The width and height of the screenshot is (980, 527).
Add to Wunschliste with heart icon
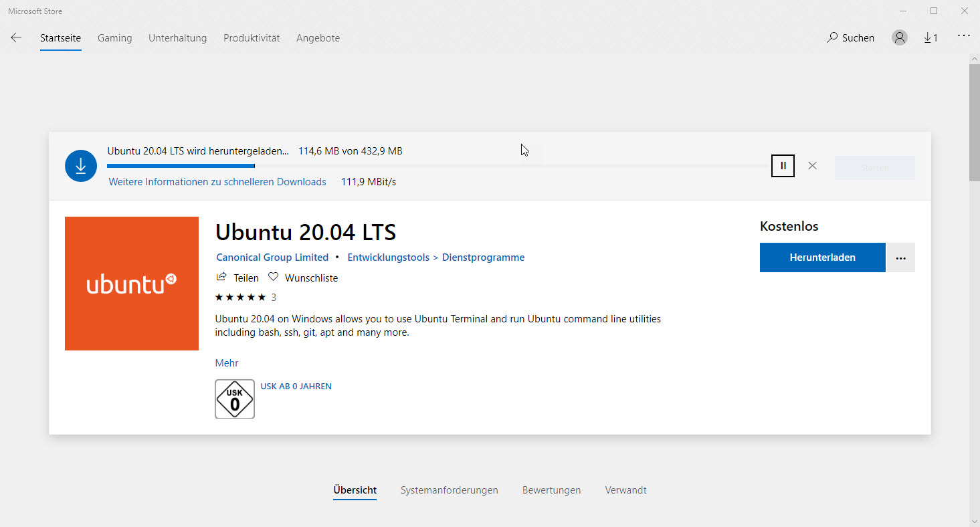(x=273, y=277)
